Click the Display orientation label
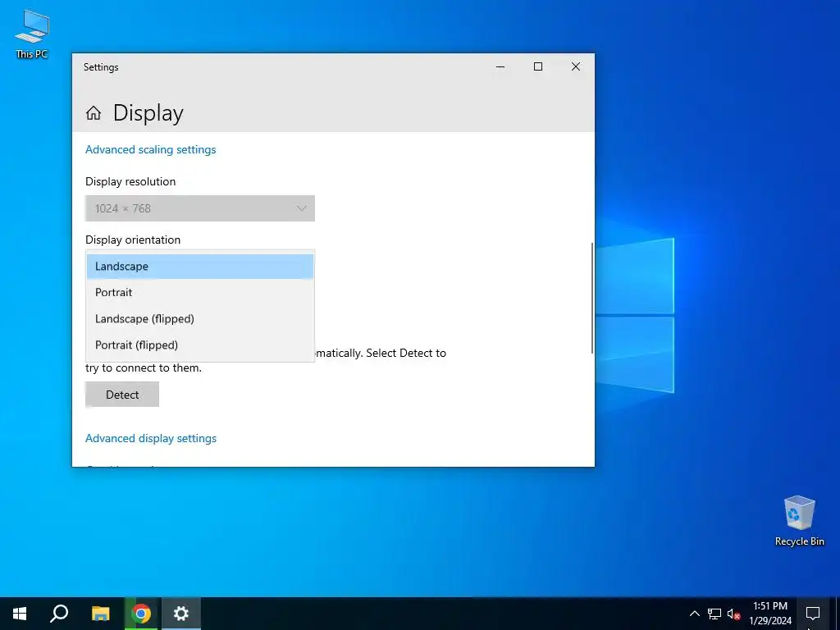The height and width of the screenshot is (630, 840). pyautogui.click(x=133, y=240)
